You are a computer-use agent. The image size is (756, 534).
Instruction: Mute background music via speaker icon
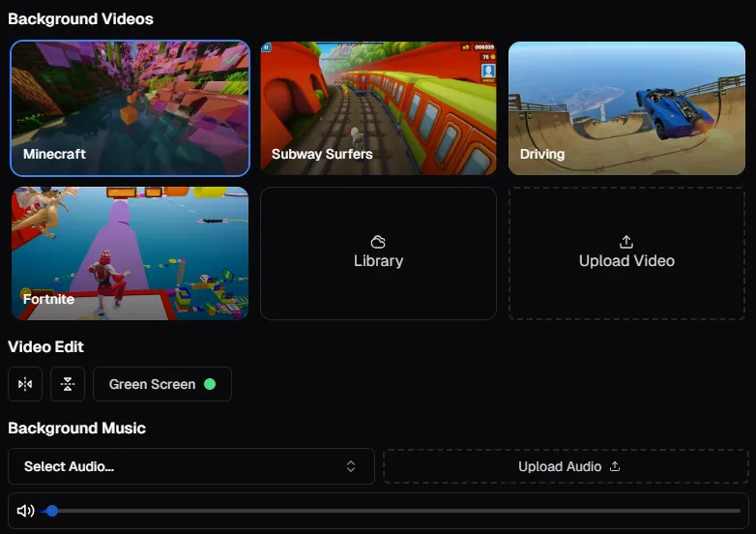tap(25, 511)
